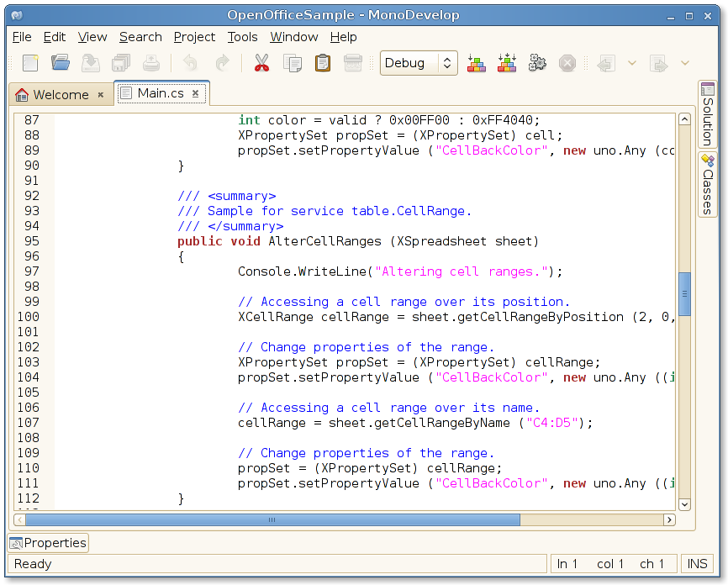Open the File menu
728x585 pixels.
point(22,37)
